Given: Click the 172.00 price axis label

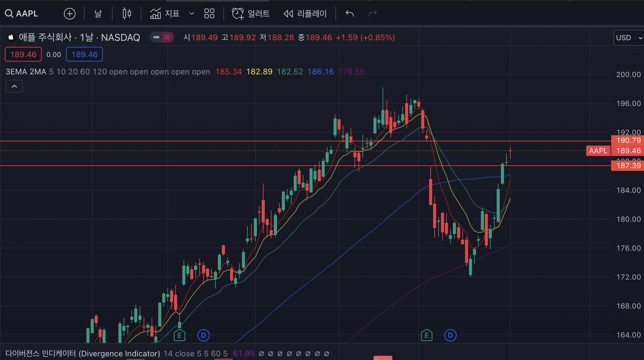Looking at the screenshot, I should (628, 277).
